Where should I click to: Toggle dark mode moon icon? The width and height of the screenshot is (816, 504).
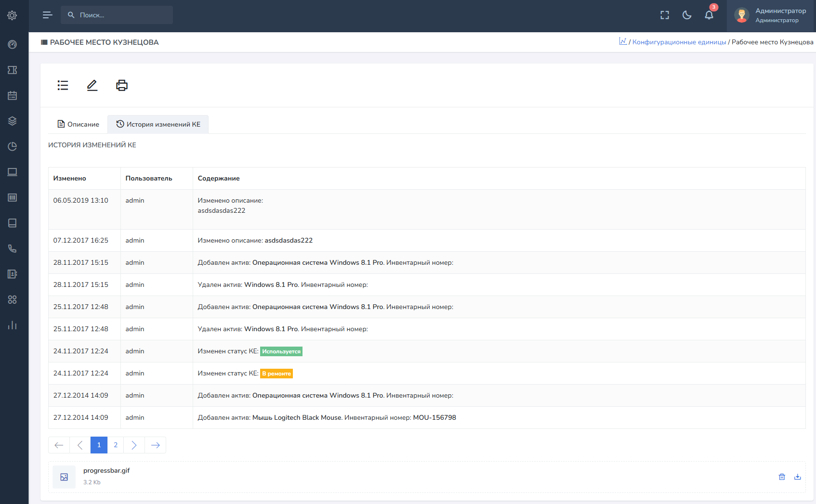[x=687, y=15]
